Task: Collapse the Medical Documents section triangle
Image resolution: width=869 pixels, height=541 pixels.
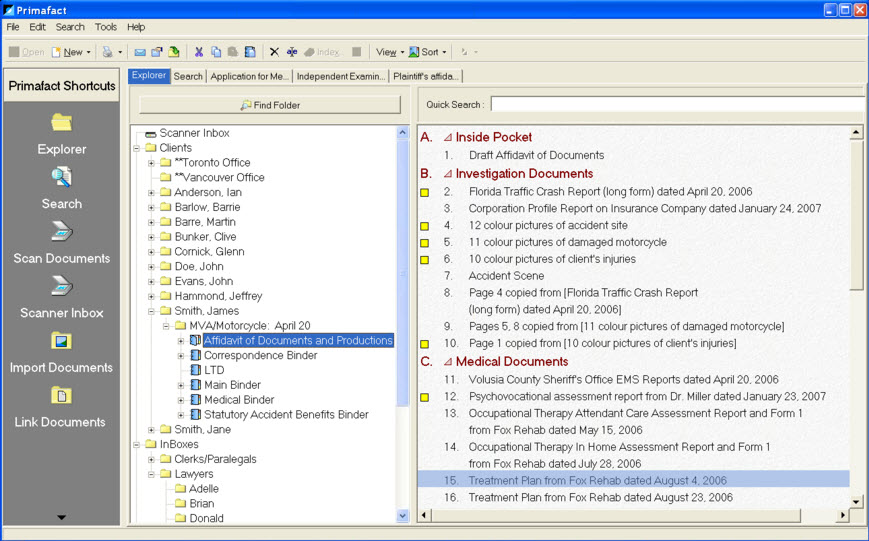Action: [447, 361]
